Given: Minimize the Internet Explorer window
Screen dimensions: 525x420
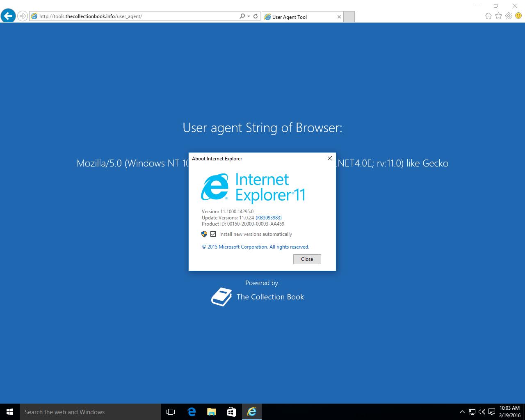Looking at the screenshot, I should [x=477, y=6].
